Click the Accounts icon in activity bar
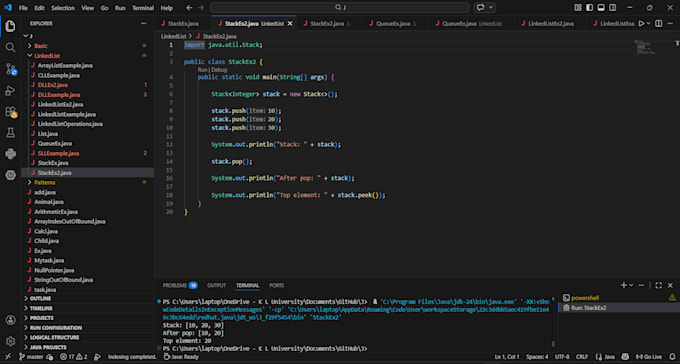 coord(10,320)
